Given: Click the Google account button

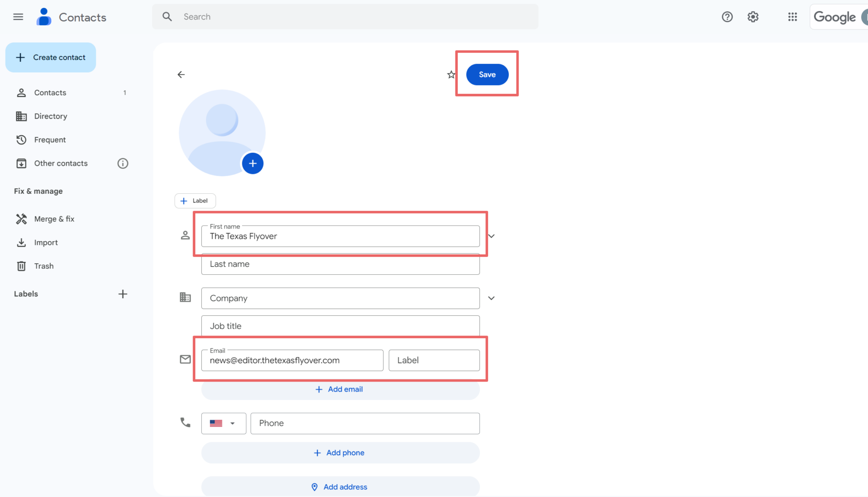Looking at the screenshot, I should click(x=839, y=17).
